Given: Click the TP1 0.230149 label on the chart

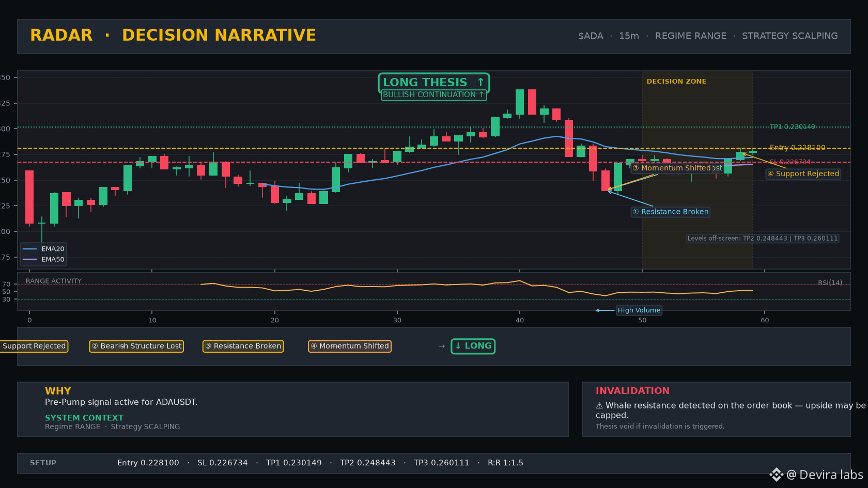Looking at the screenshot, I should coord(792,127).
